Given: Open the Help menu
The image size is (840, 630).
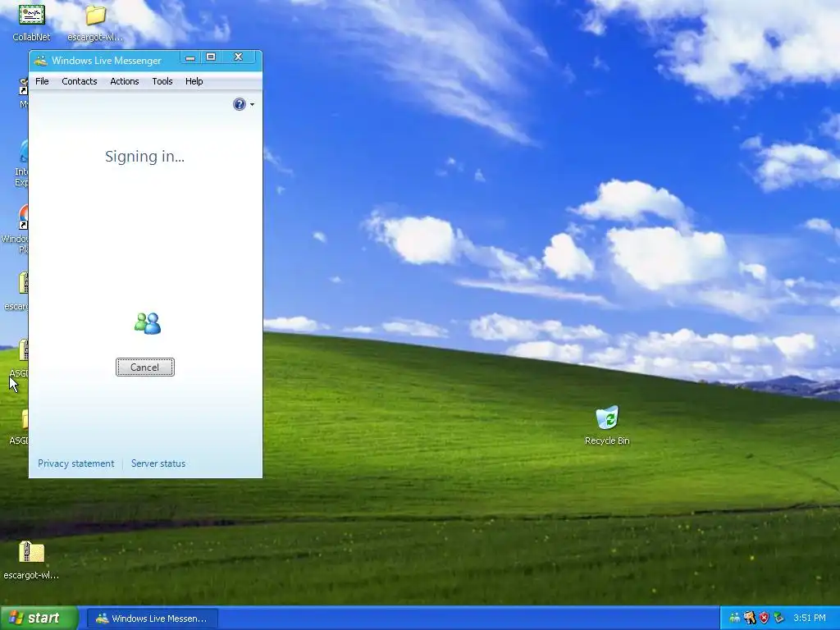Looking at the screenshot, I should pyautogui.click(x=194, y=81).
